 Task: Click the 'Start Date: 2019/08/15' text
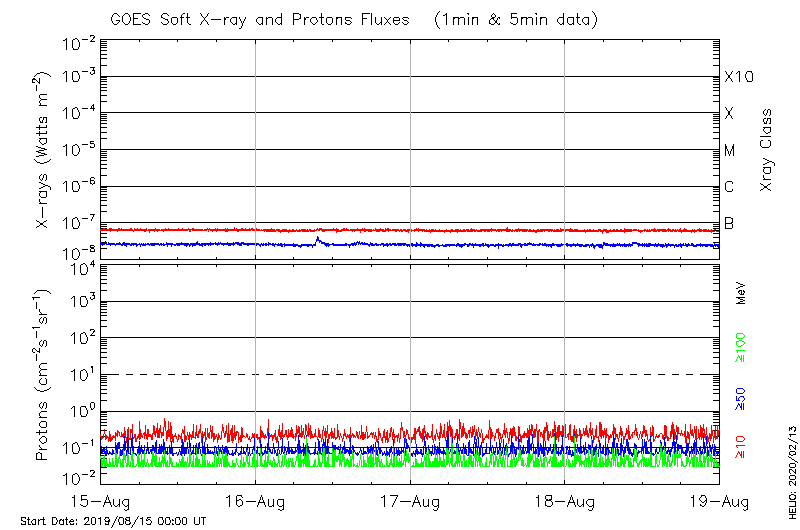(x=113, y=522)
